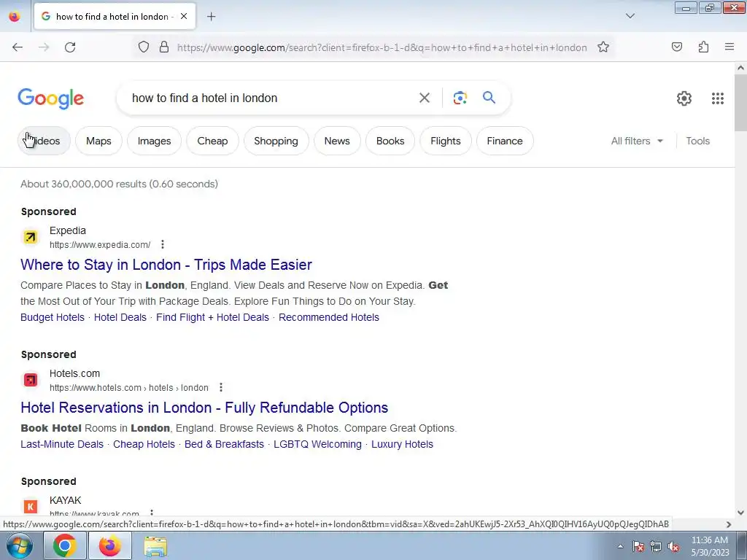Select the Finance search filter
The width and height of the screenshot is (747, 560).
(x=505, y=141)
